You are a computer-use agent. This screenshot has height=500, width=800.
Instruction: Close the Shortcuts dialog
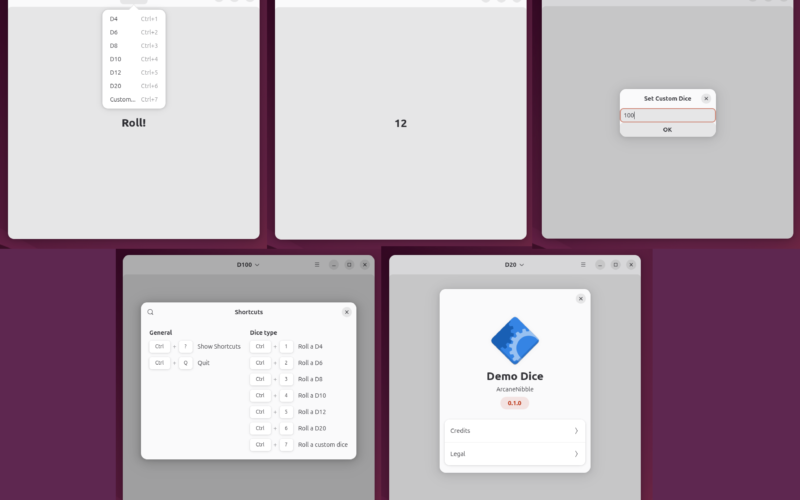click(347, 312)
